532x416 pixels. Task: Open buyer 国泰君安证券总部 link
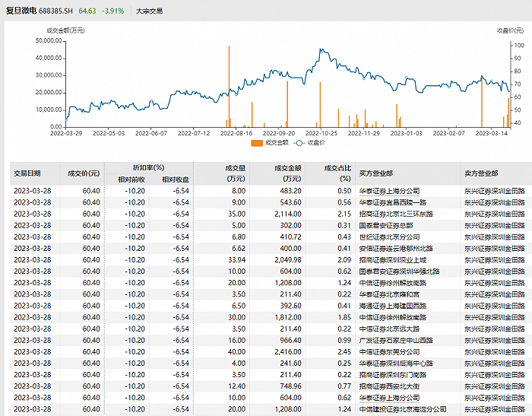[386, 225]
